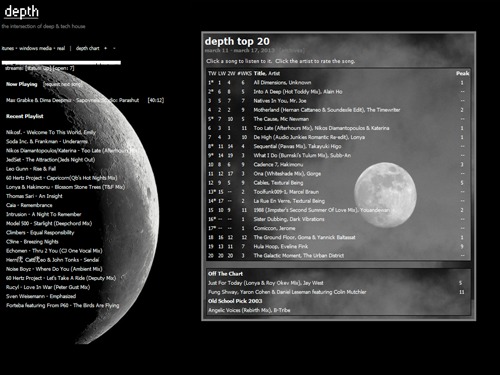Play the song Comiccon
500x375 pixels.
264,228
